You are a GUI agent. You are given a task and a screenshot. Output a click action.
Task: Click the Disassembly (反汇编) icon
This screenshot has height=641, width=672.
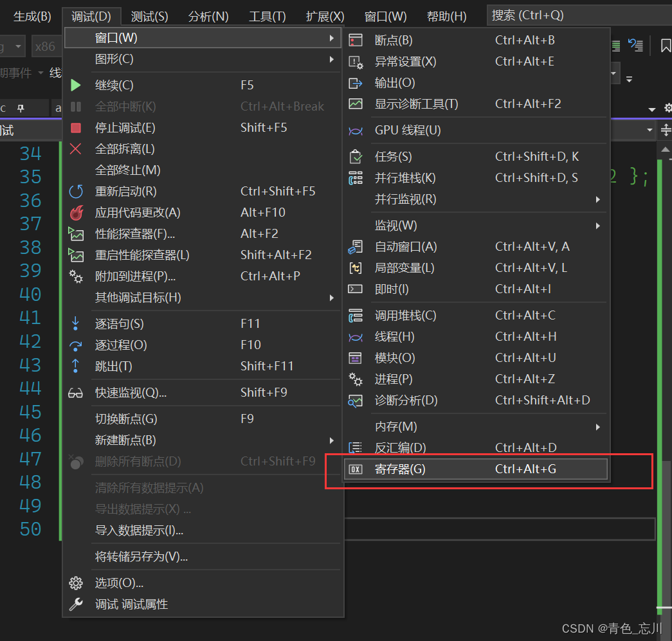point(355,447)
